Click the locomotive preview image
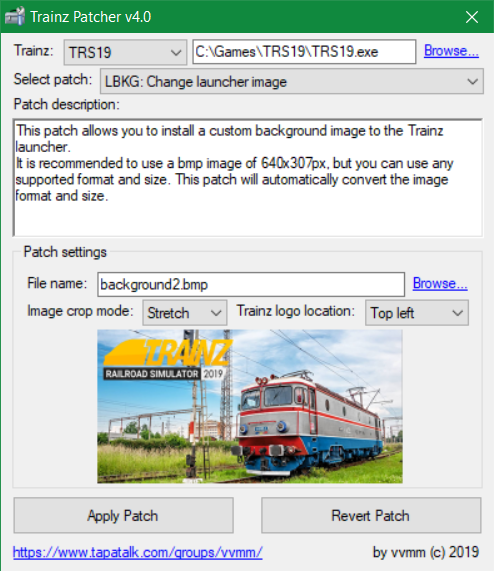 pos(250,406)
